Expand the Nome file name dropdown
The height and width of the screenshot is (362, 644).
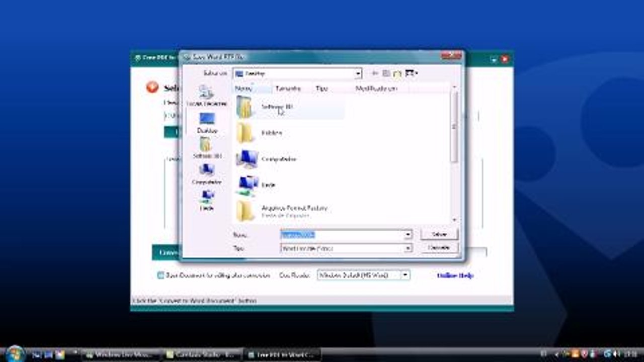[408, 235]
